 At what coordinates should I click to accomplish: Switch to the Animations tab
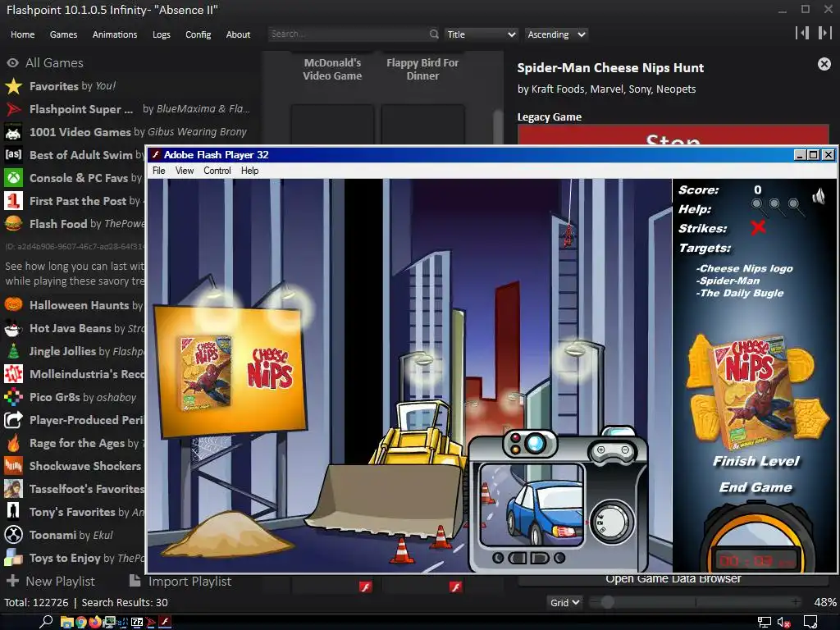115,34
